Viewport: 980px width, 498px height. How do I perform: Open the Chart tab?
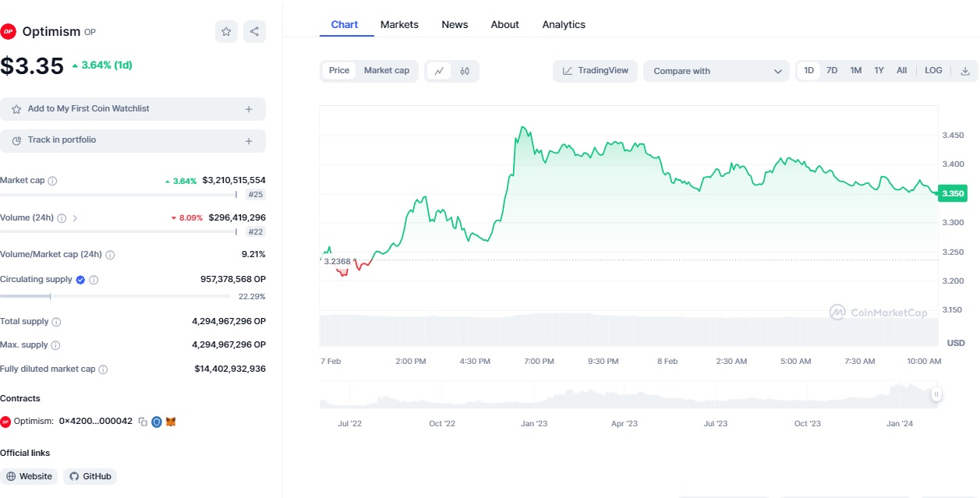click(345, 25)
